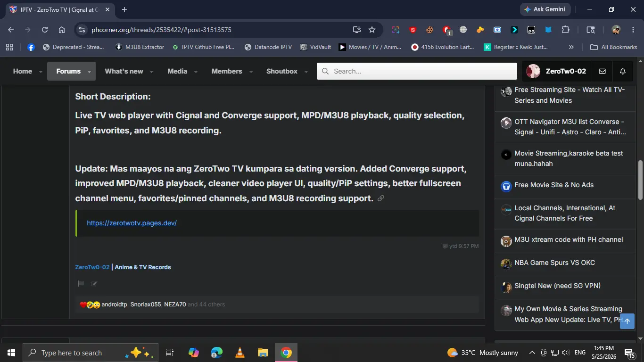Image resolution: width=644 pixels, height=362 pixels.
Task: Expand the What's new dropdown arrow
Action: click(151, 72)
